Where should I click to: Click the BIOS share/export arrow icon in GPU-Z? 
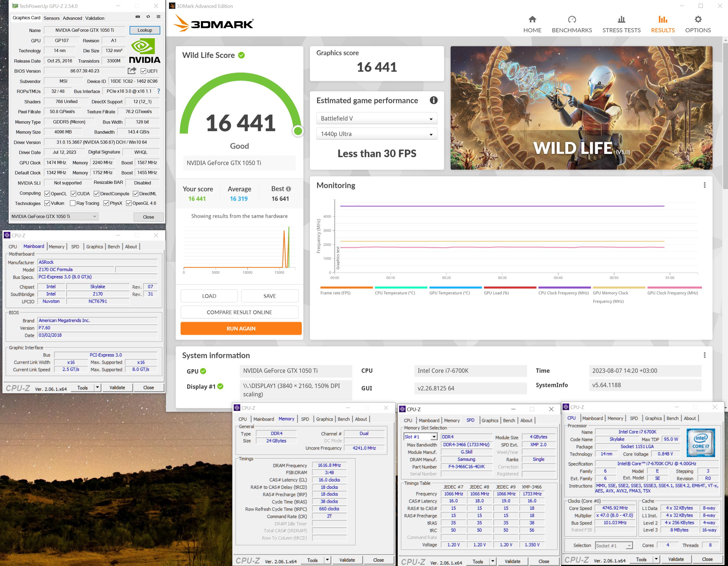[132, 71]
